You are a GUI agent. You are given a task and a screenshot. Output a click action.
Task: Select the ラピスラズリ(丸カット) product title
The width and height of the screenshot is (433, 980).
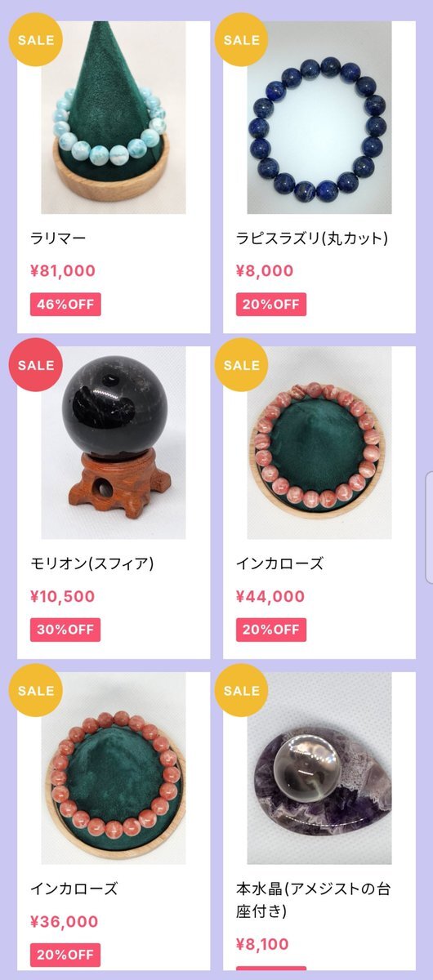point(312,238)
